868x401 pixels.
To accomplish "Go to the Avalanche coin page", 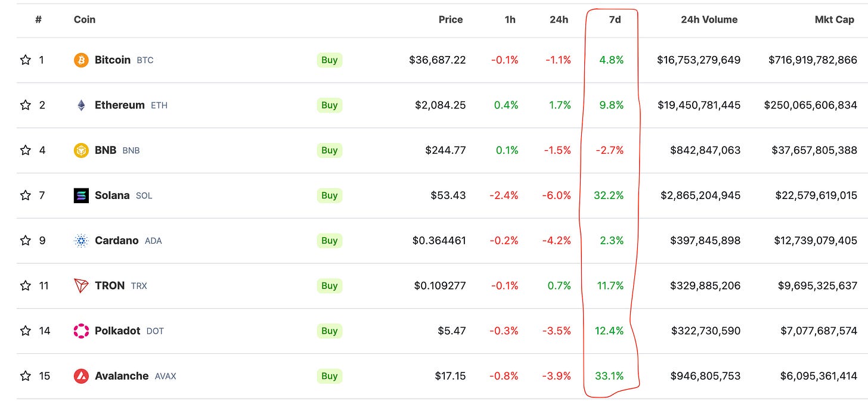I will tap(122, 376).
